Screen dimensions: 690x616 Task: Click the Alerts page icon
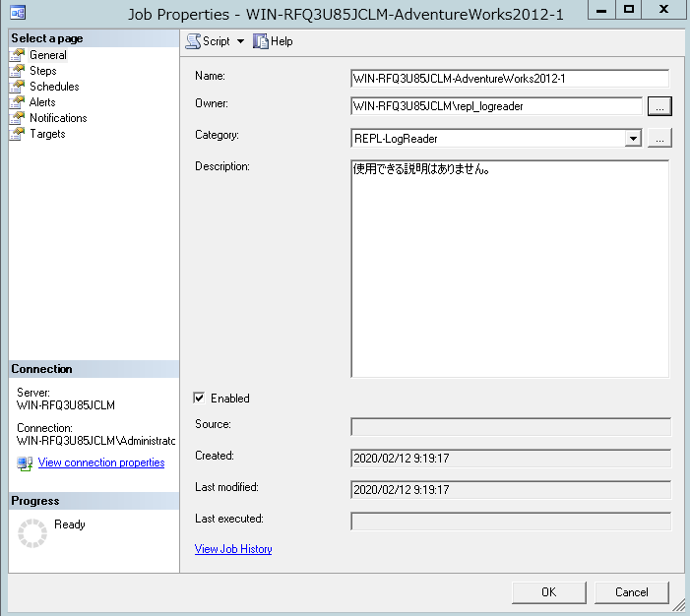[17, 102]
